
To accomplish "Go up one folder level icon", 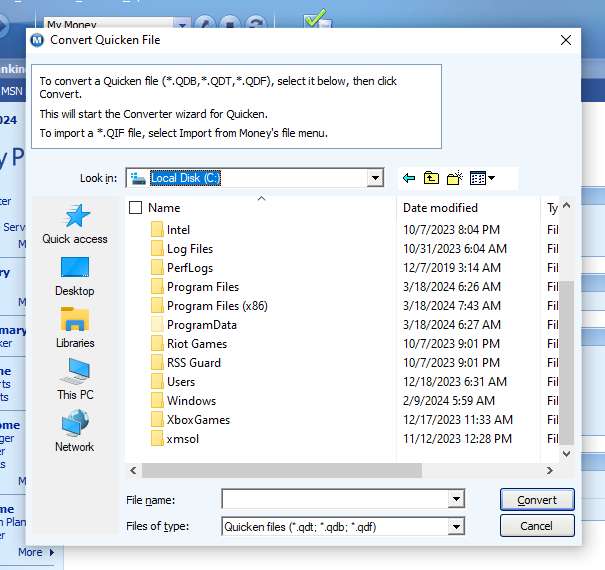I will coord(431,178).
